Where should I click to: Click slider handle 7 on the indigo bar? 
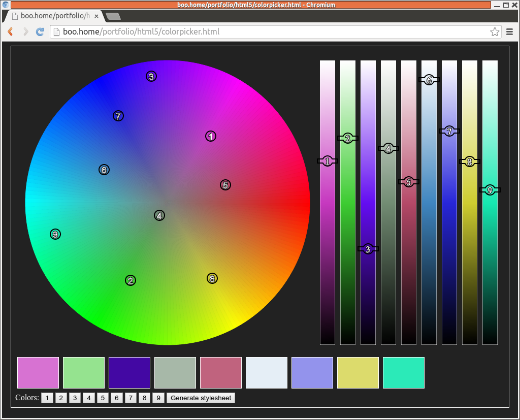pyautogui.click(x=449, y=131)
